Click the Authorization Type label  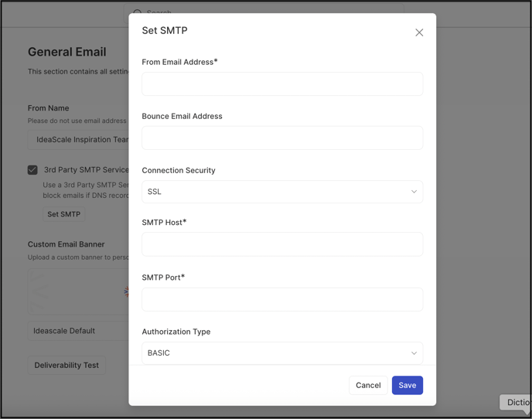(x=176, y=332)
